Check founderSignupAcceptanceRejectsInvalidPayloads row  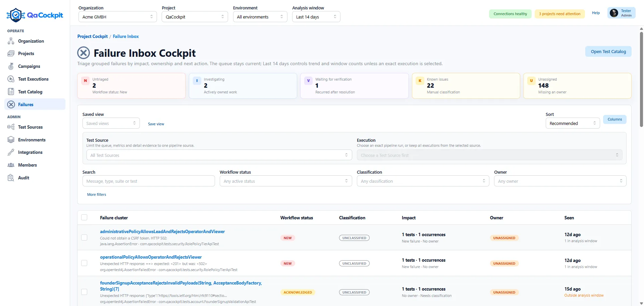point(84,292)
